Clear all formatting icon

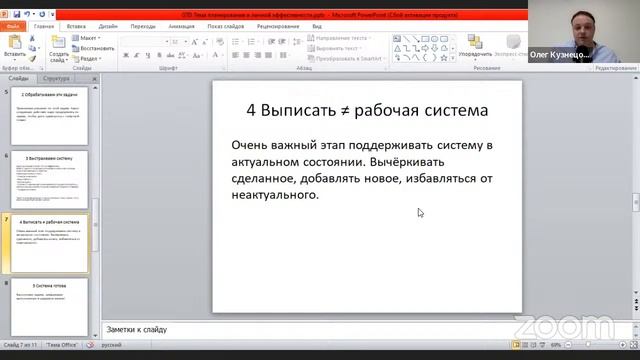pos(220,42)
